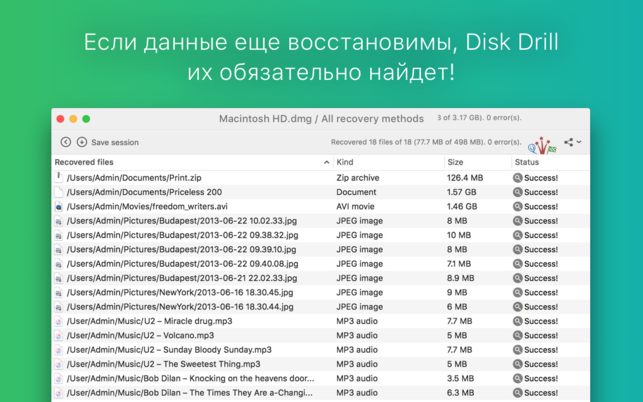
Task: Sort by Size column header
Action: click(455, 162)
